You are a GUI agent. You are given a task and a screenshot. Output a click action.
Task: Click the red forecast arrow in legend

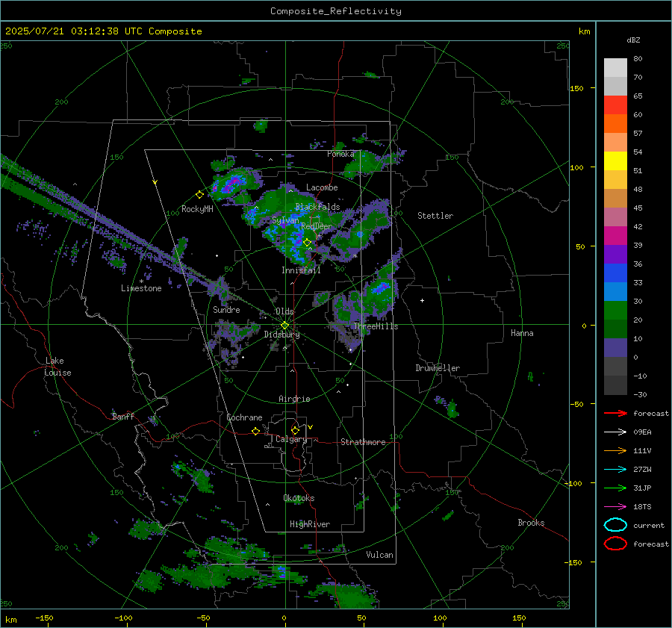[615, 413]
